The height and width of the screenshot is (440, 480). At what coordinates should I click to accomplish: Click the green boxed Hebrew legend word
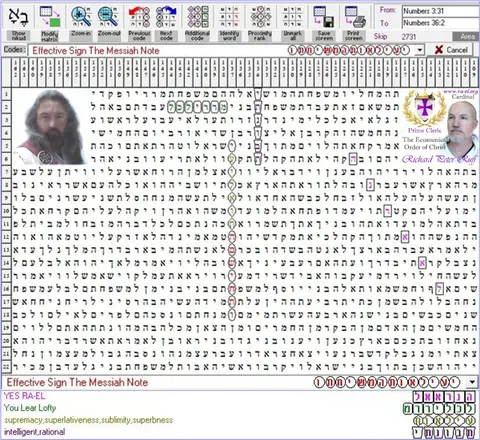click(438, 408)
